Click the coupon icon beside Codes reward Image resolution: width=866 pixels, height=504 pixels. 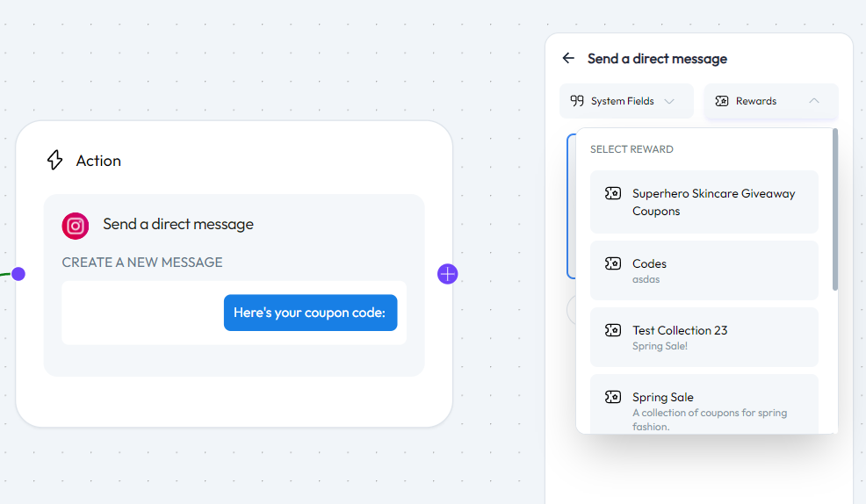tap(613, 263)
